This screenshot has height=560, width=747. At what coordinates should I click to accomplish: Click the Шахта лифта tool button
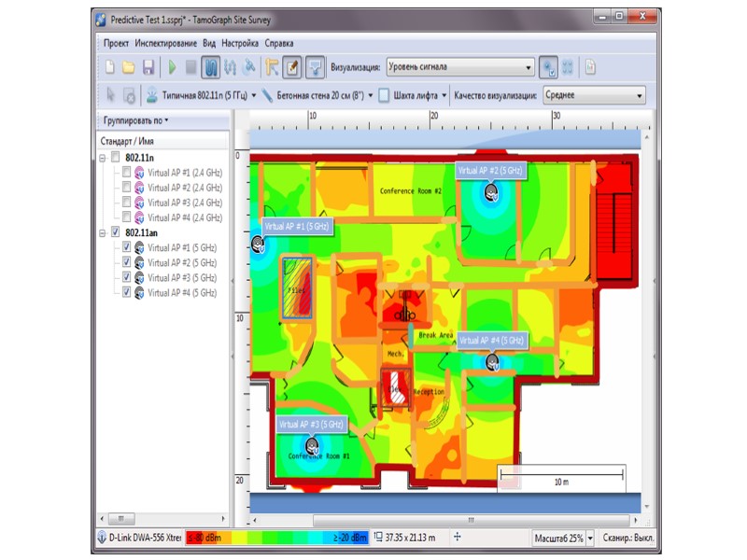click(411, 95)
